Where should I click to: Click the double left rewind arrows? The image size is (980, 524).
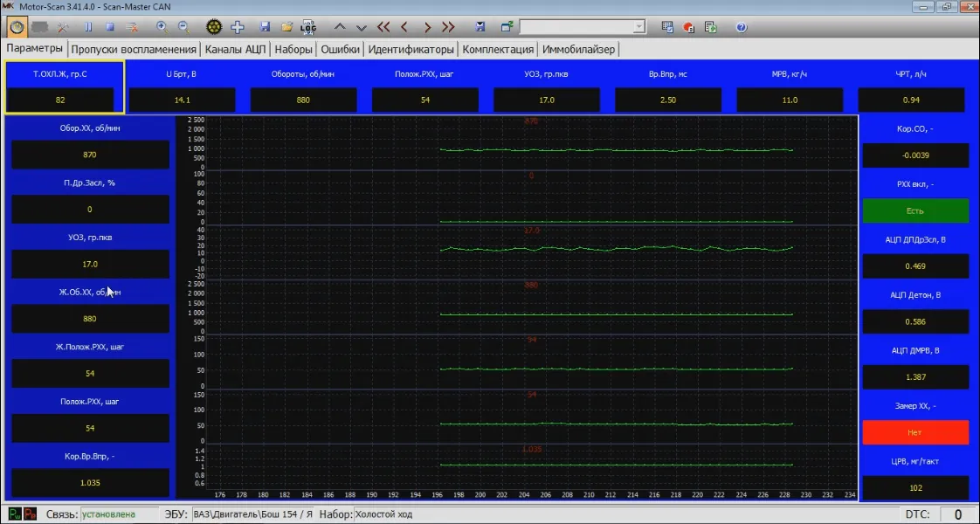pos(383,27)
